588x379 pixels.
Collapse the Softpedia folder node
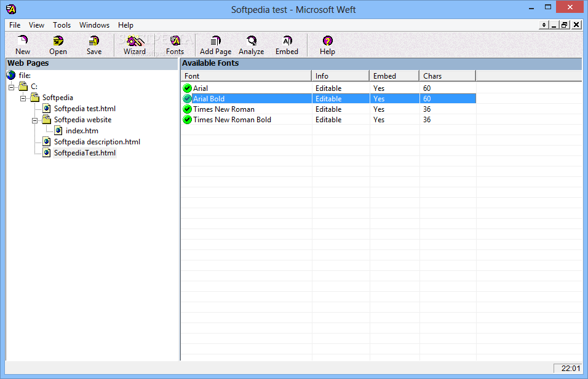tap(23, 98)
